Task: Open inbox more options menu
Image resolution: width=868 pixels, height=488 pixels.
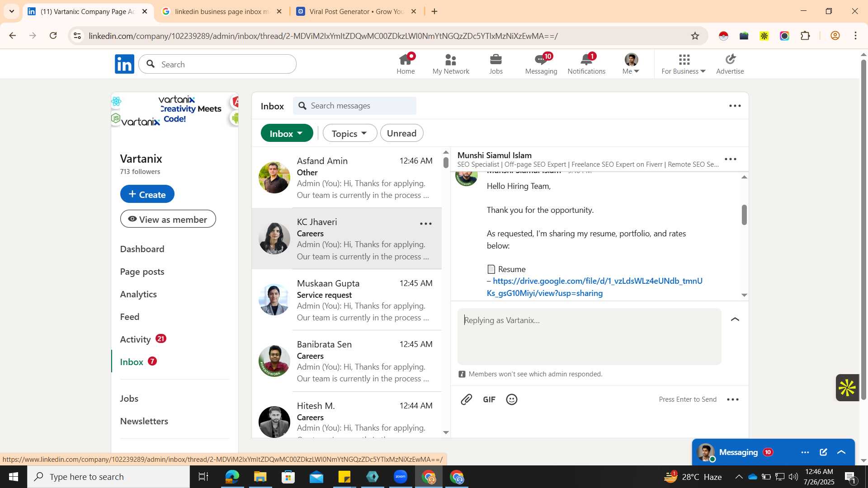Action: tap(735, 106)
